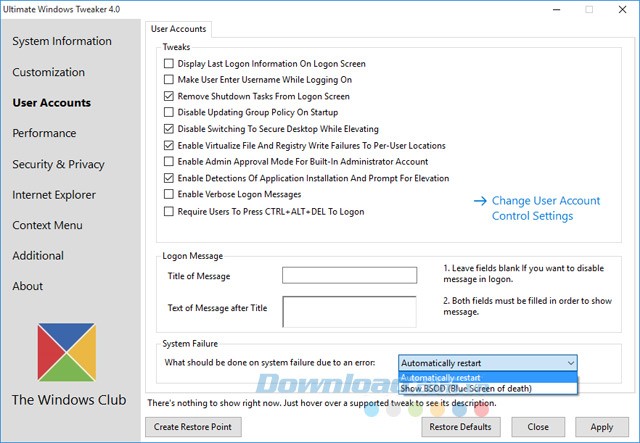
Task: Open Change User Account Control Settings link
Action: 546,208
